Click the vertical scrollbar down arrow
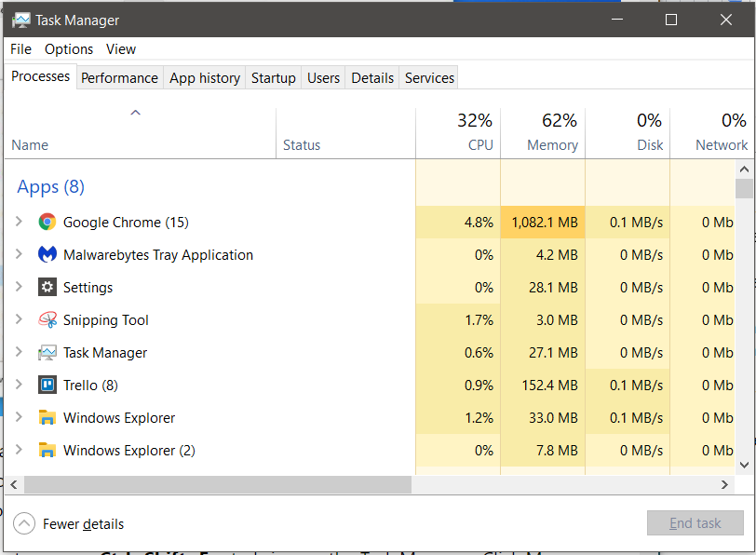The height and width of the screenshot is (555, 756). click(744, 465)
